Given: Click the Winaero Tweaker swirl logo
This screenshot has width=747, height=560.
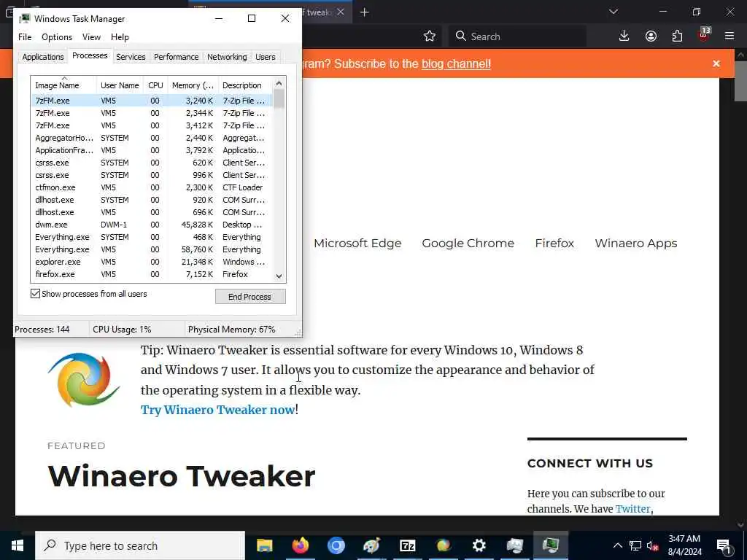Looking at the screenshot, I should point(84,380).
